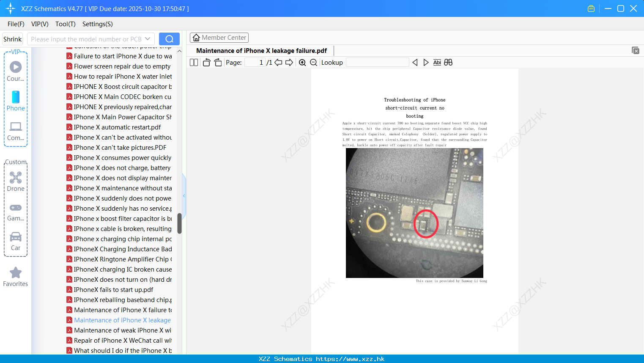Rotate page counterclockwise
The width and height of the screenshot is (644, 363).
pyautogui.click(x=206, y=62)
